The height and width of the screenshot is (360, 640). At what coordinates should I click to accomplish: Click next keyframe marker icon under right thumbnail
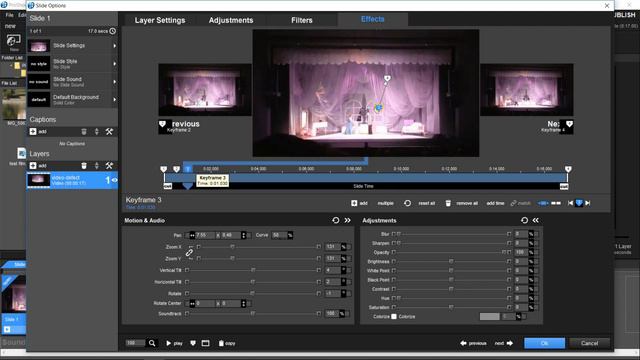[569, 124]
